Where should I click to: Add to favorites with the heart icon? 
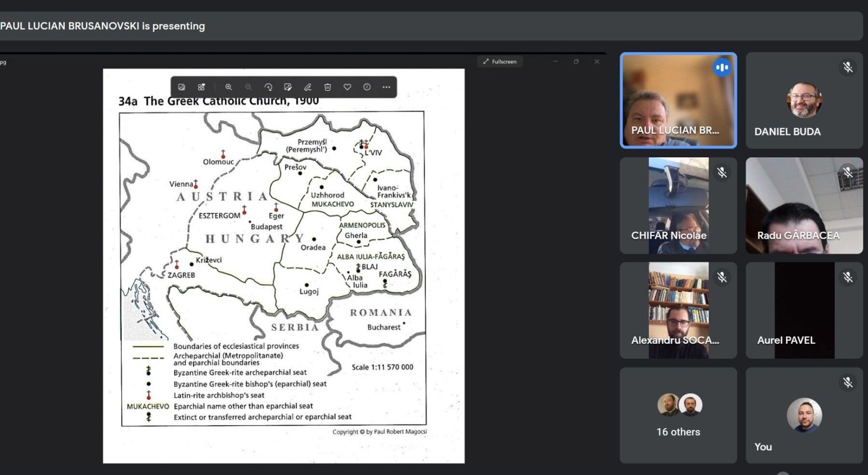tap(348, 87)
